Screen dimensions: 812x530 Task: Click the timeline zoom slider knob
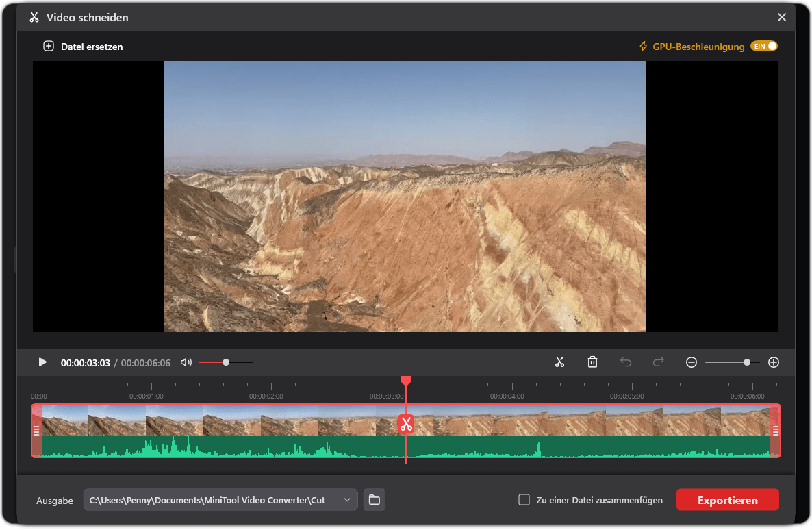coord(747,362)
